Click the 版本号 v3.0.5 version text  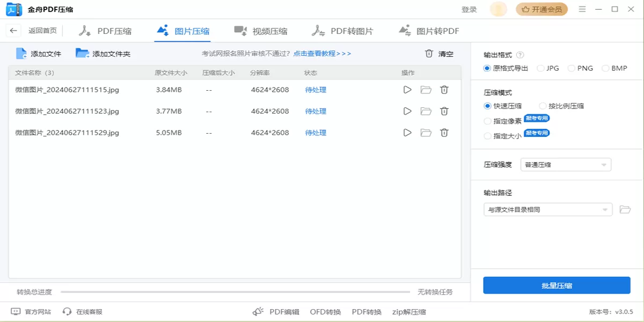pos(611,312)
